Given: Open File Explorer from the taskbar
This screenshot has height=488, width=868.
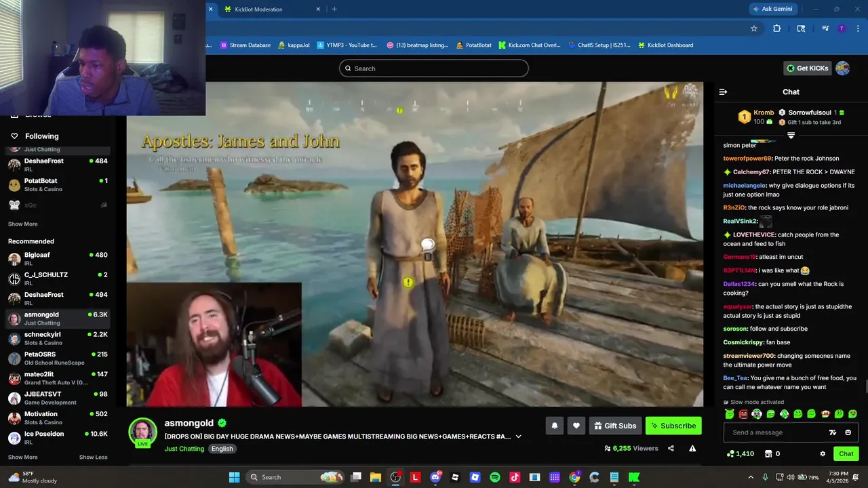Looking at the screenshot, I should [x=376, y=477].
